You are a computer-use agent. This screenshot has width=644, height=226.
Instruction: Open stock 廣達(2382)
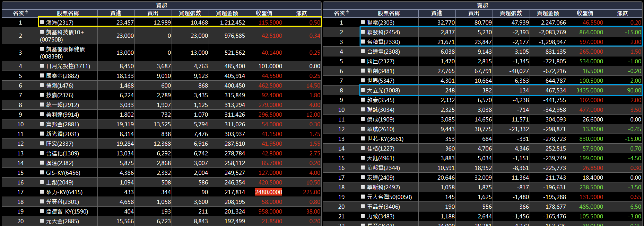[x=60, y=163]
